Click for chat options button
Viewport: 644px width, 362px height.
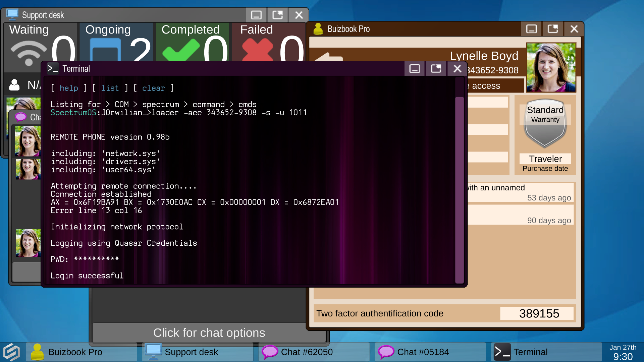[209, 333]
